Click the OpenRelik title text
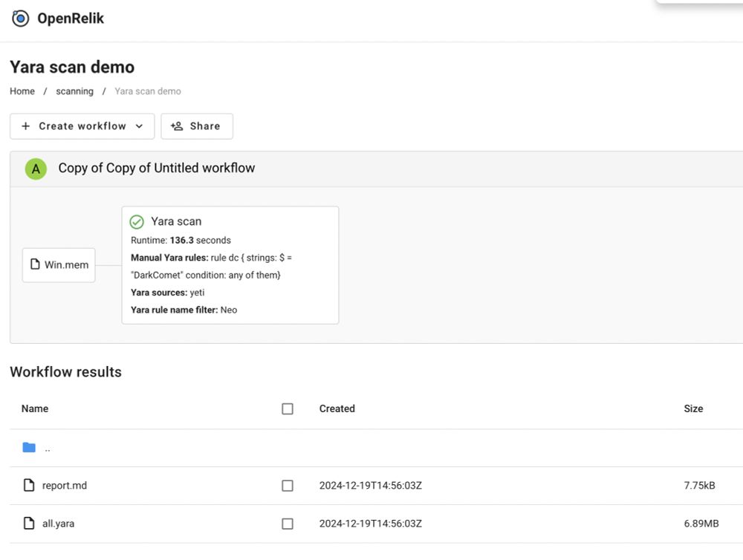This screenshot has width=743, height=560. pos(71,19)
